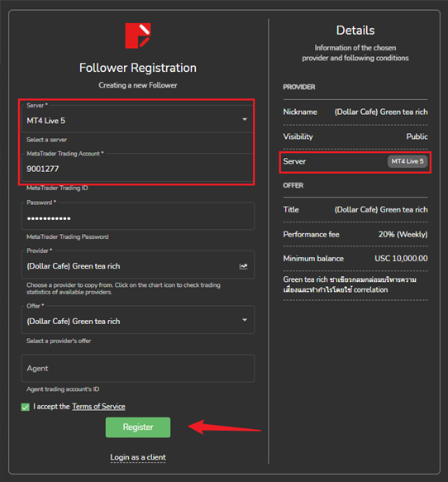
Task: Click the MT4 Live 5 server badge
Action: click(407, 161)
